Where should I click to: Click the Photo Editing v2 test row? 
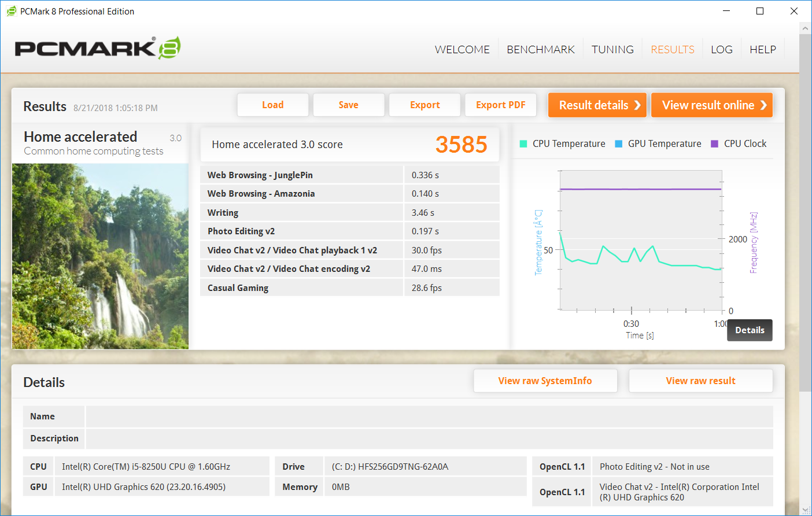[350, 231]
